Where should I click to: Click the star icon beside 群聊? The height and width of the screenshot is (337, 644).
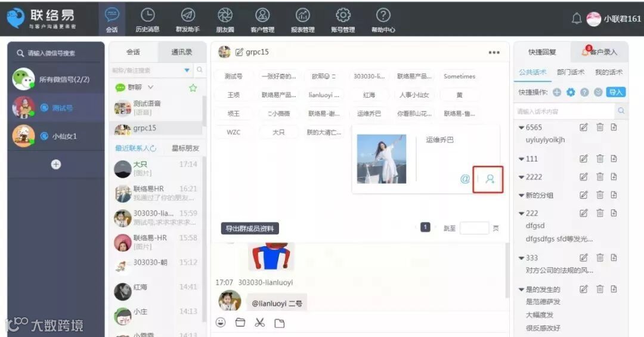[193, 88]
